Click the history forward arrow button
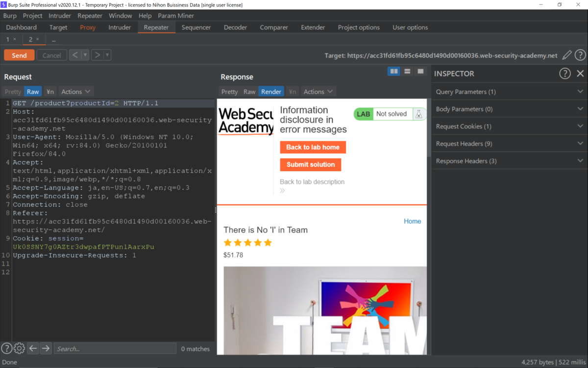The height and width of the screenshot is (368, 588). click(97, 55)
